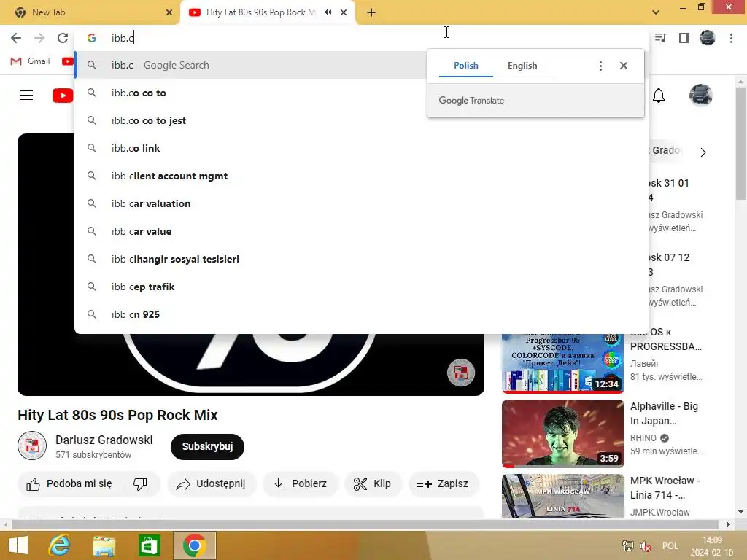Open File Explorer from taskbar
The height and width of the screenshot is (560, 747).
[104, 545]
